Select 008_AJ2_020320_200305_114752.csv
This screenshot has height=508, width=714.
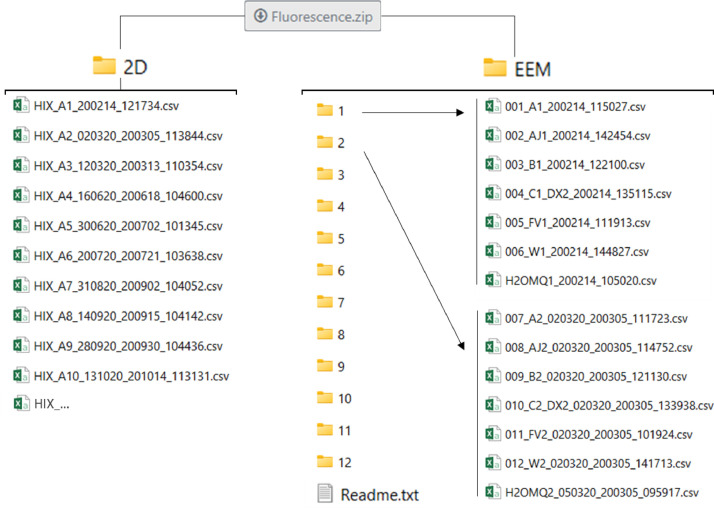coord(588,347)
